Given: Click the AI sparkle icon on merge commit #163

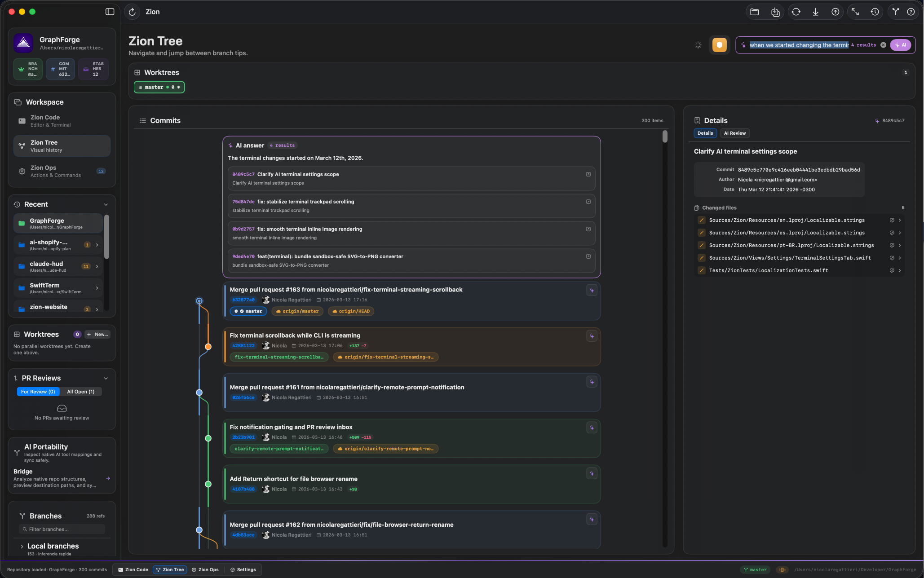Looking at the screenshot, I should pos(592,291).
